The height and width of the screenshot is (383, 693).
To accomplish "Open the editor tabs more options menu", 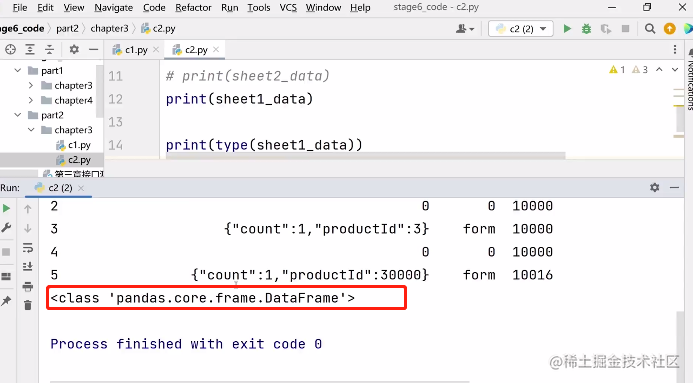I will [675, 49].
